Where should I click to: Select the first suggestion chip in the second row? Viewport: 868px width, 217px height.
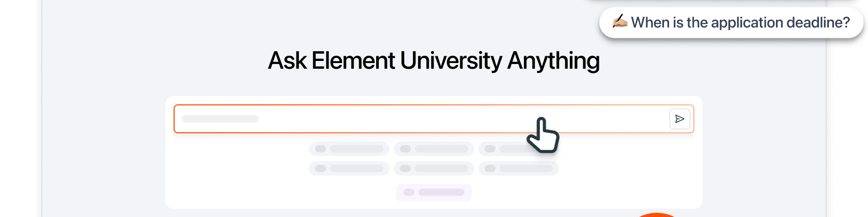349,168
